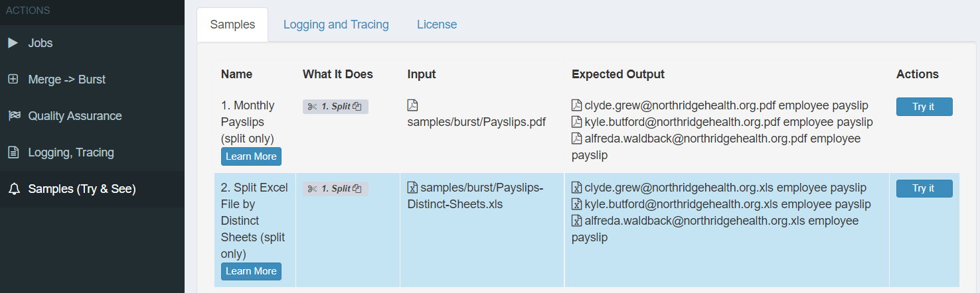This screenshot has width=980, height=293.
Task: Switch to the Logging and Tracing tab
Action: (336, 25)
